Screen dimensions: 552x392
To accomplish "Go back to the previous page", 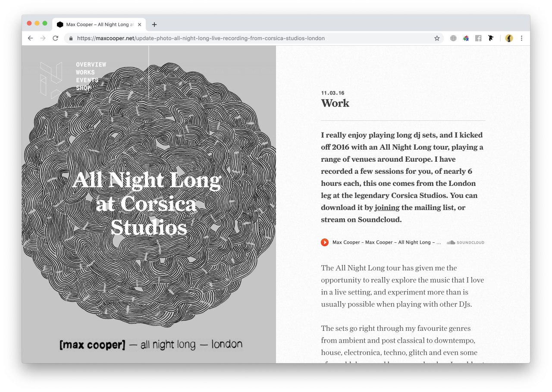I will coord(30,38).
